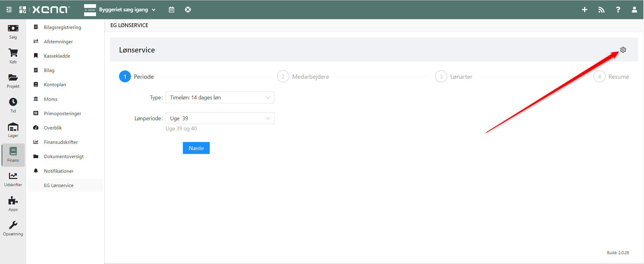Screen dimensions: 644x264
Task: Go to the Lager module
Action: tap(13, 130)
